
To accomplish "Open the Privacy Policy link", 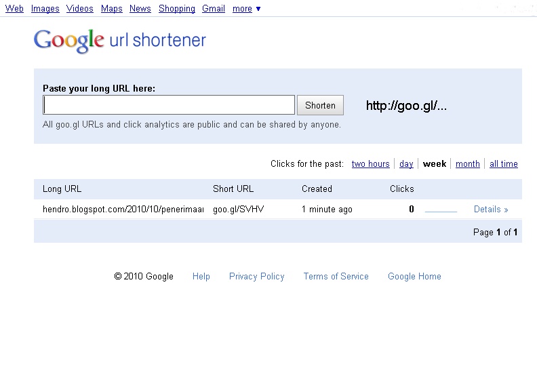I will [x=256, y=276].
